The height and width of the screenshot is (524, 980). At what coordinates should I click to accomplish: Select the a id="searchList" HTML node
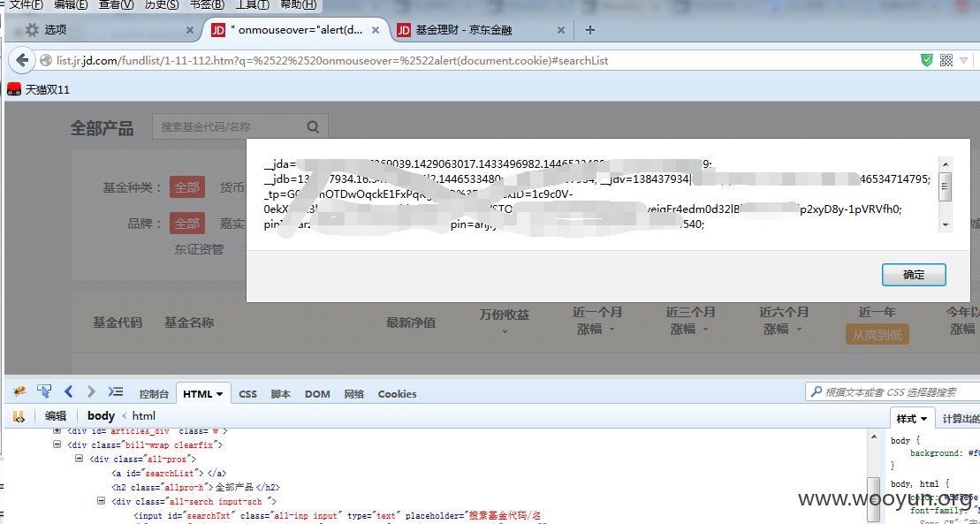[169, 474]
